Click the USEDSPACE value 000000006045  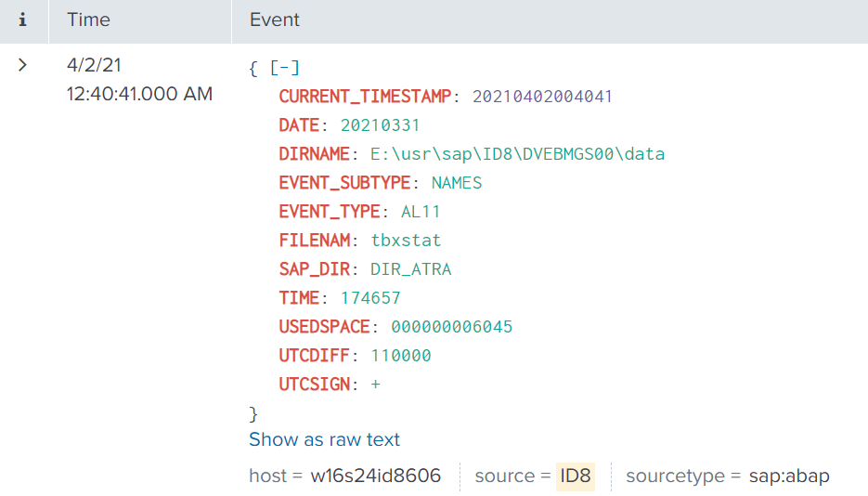click(x=451, y=327)
